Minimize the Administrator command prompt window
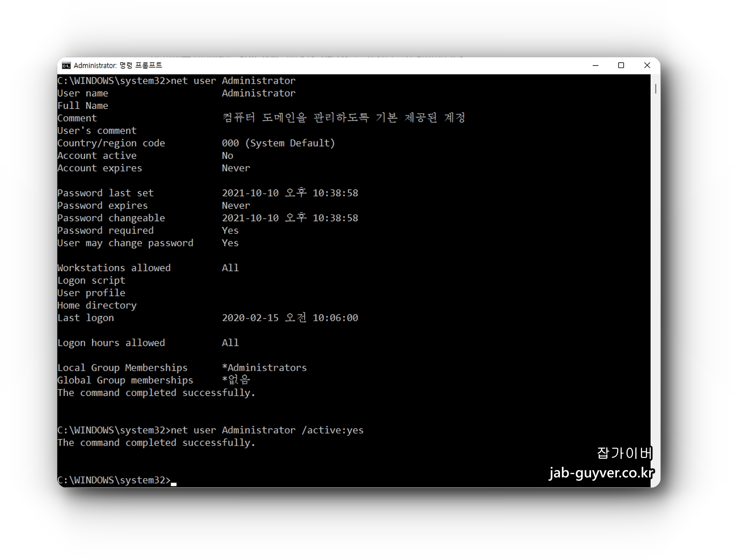The width and height of the screenshot is (733, 560). click(595, 65)
